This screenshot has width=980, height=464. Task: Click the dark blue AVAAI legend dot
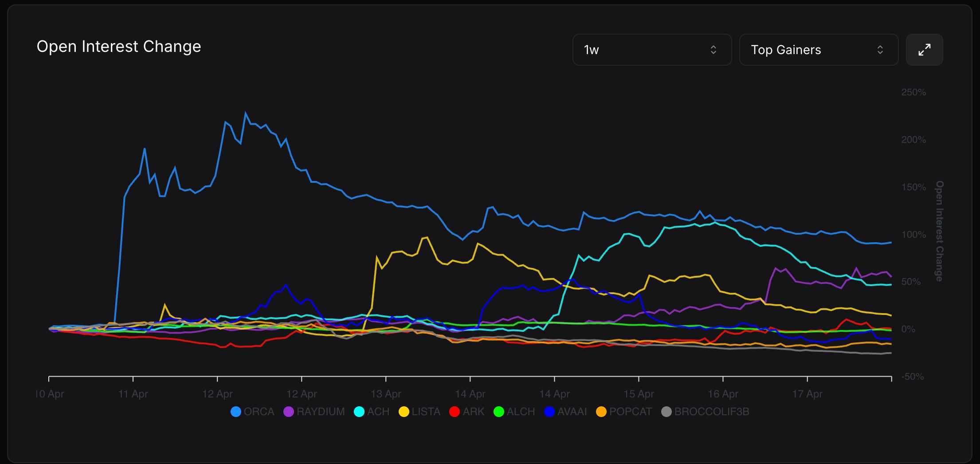tap(549, 412)
